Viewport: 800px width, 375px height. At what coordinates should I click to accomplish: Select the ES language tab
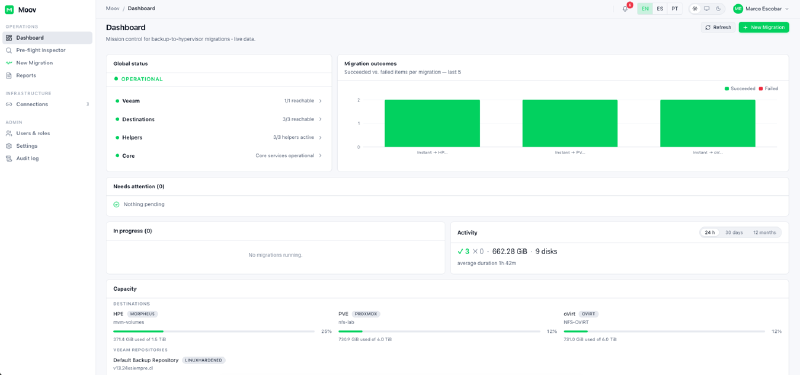pyautogui.click(x=660, y=9)
